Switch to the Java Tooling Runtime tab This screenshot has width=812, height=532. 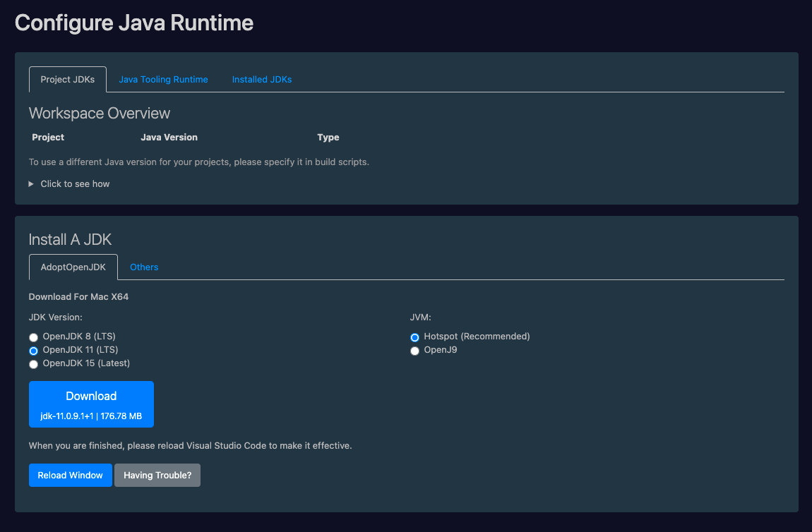click(163, 79)
